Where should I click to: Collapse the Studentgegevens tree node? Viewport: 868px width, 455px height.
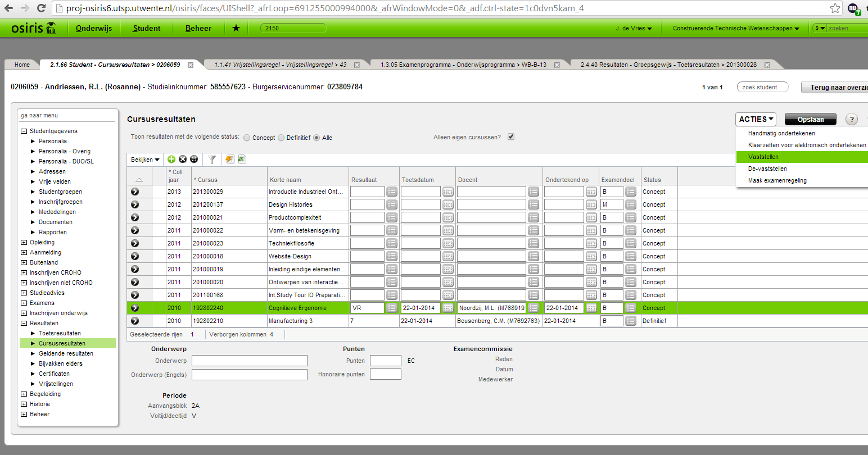(24, 131)
